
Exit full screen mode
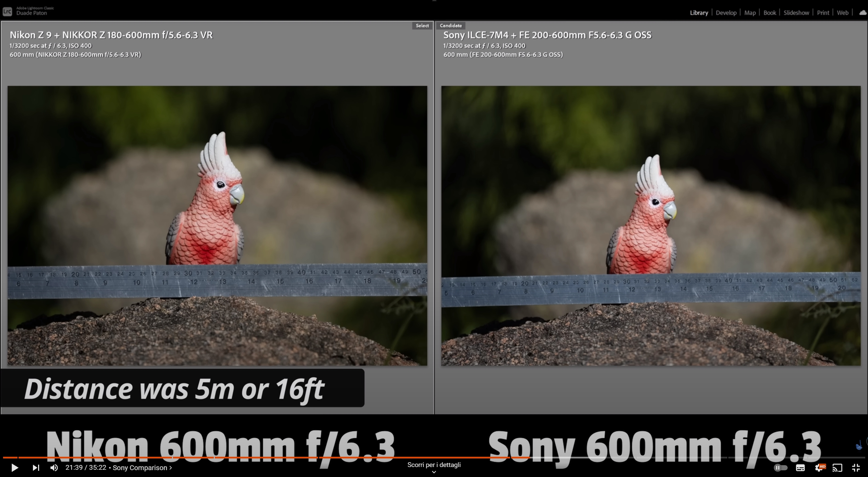click(856, 468)
